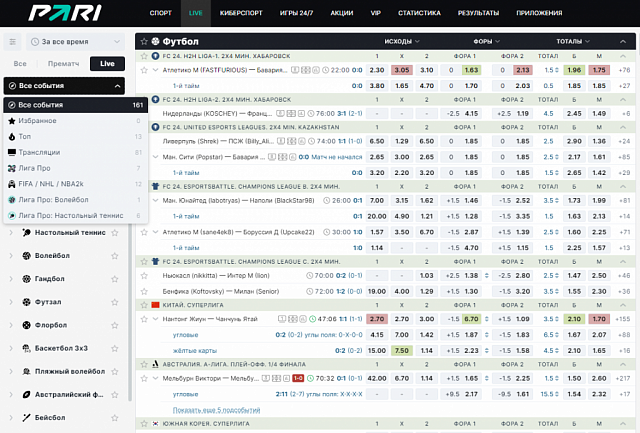Click the sidebar vertical scrollbar
Viewport: 640px width, 433px height.
(130, 312)
